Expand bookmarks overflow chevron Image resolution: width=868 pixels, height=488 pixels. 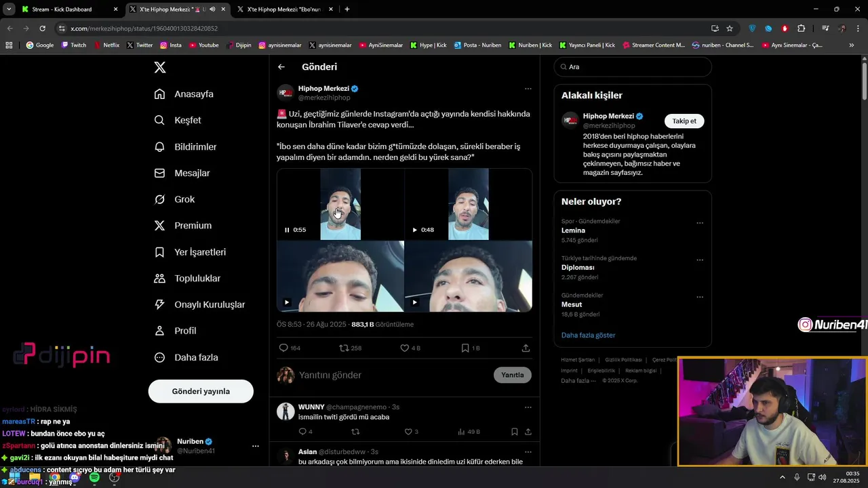pos(852,45)
